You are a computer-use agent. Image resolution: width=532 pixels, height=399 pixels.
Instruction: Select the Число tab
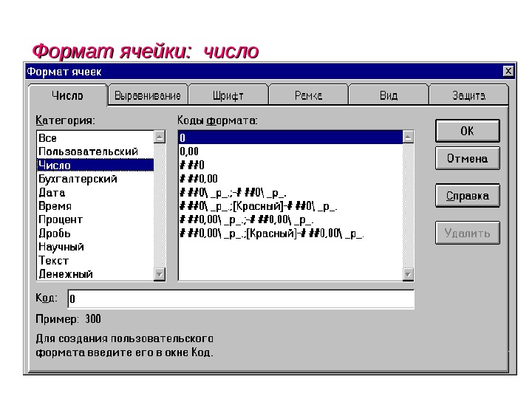click(x=67, y=95)
